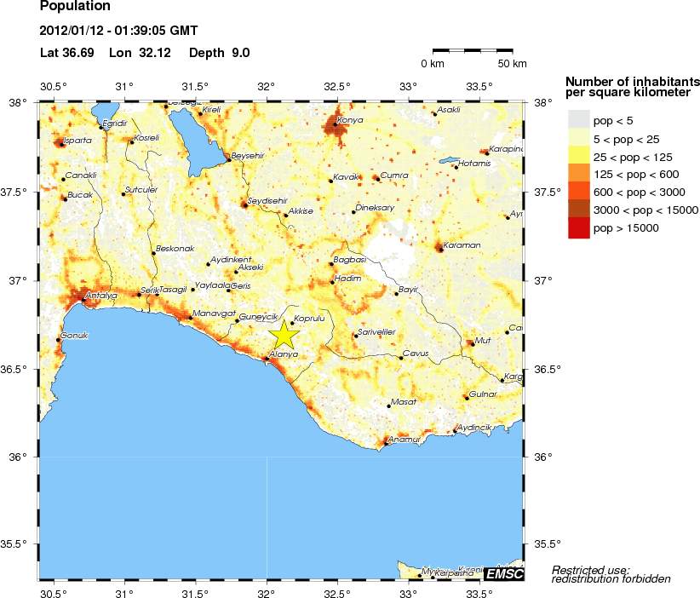Image resolution: width=700 pixels, height=598 pixels.
Task: Click the Gulnar city label
Action: coord(483,394)
